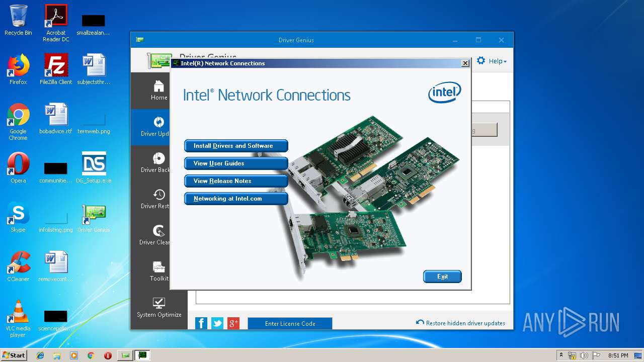Switch to Driver Genius taskbar button
Image resolution: width=644 pixels, height=362 pixels.
(x=125, y=355)
